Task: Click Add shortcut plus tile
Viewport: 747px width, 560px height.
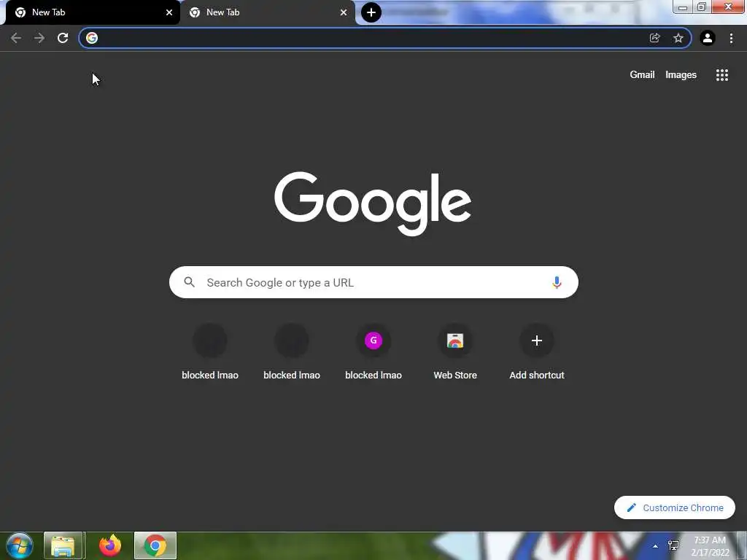Action: click(x=537, y=352)
